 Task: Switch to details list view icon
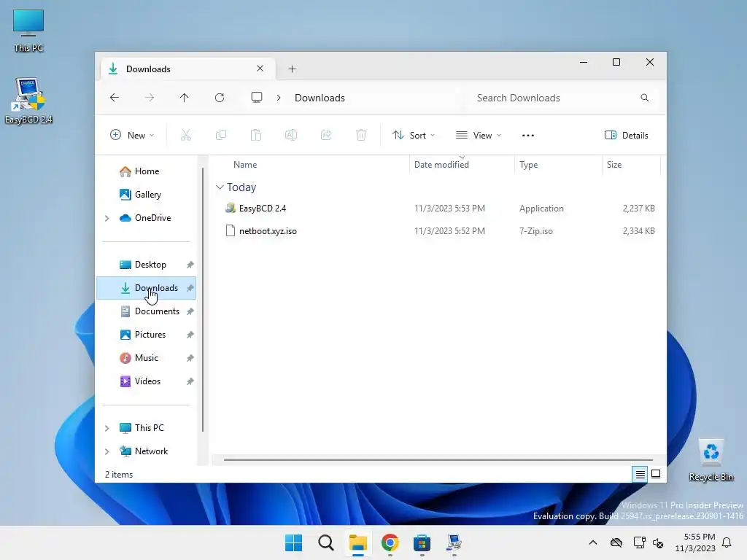point(640,474)
